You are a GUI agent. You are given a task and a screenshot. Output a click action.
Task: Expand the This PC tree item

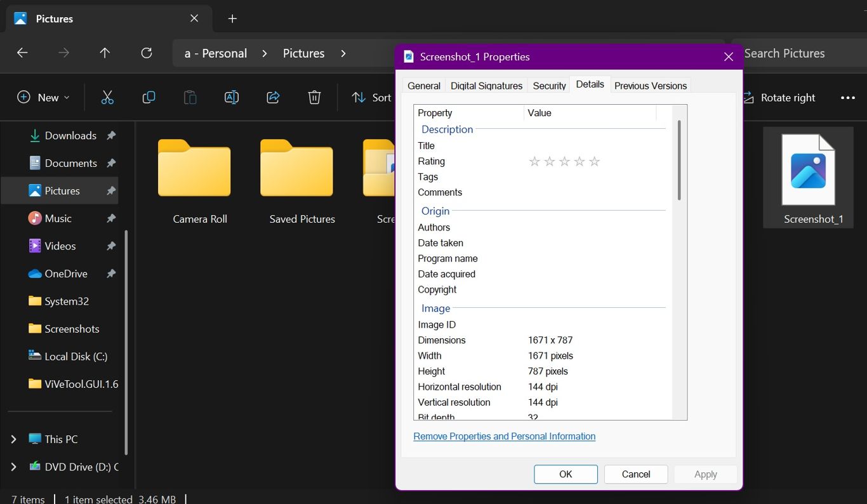point(14,439)
